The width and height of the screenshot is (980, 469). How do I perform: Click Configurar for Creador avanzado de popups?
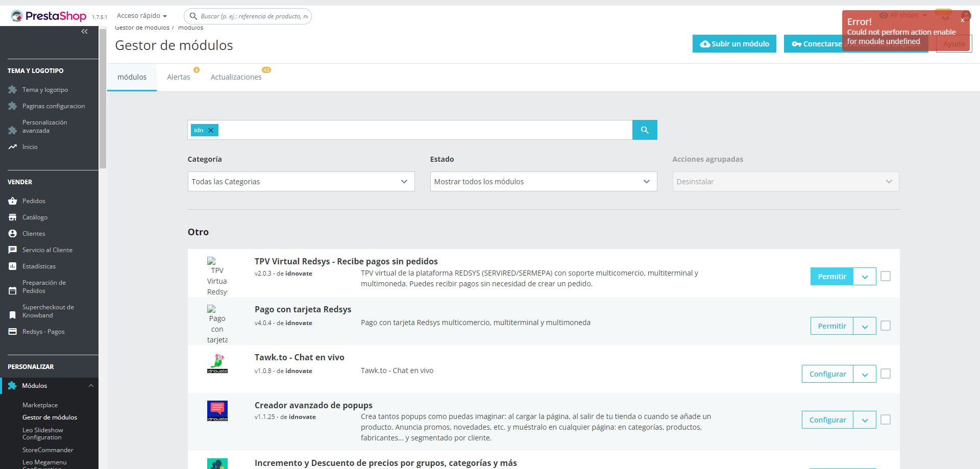pyautogui.click(x=827, y=420)
